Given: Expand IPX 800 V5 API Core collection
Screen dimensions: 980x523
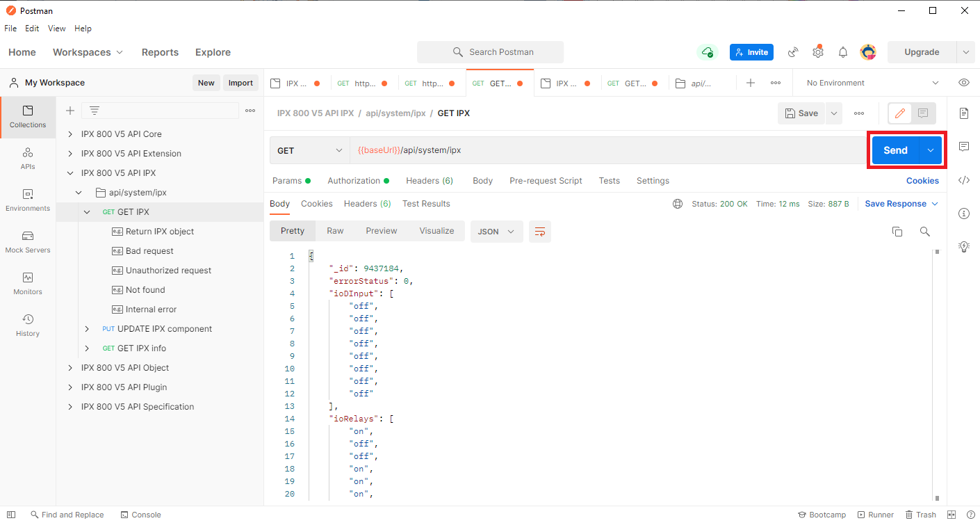Looking at the screenshot, I should click(x=70, y=134).
